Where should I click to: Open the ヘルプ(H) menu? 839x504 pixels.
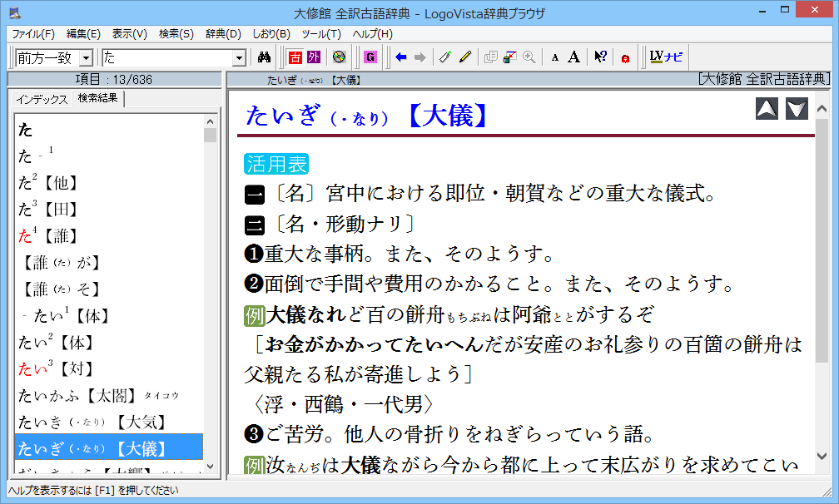coord(372,33)
